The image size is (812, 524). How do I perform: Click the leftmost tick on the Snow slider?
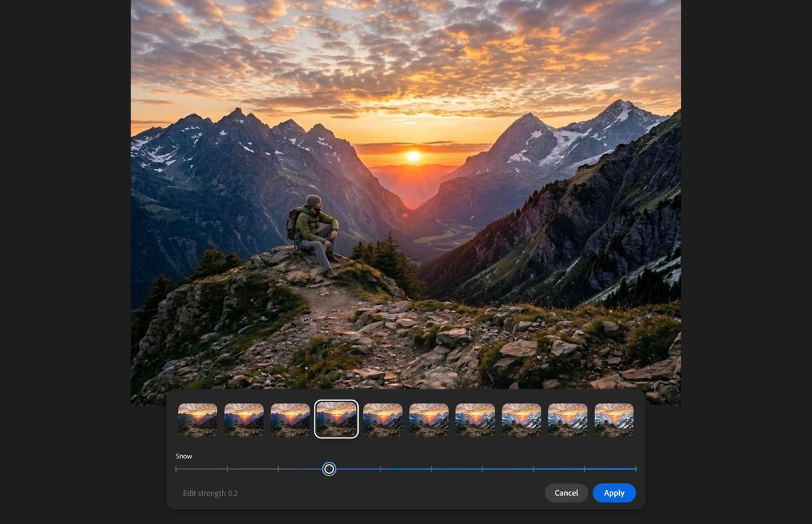[176, 469]
